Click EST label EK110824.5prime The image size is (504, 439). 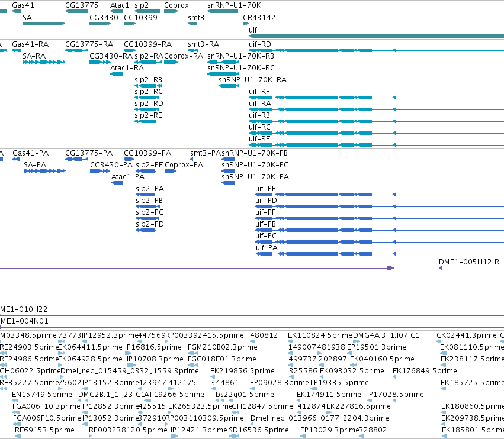point(320,335)
